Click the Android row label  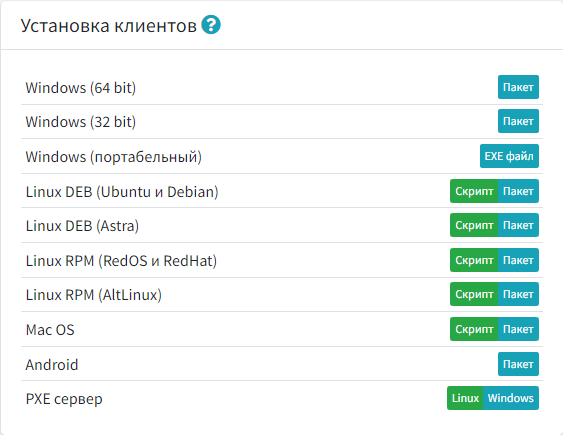pyautogui.click(x=52, y=365)
